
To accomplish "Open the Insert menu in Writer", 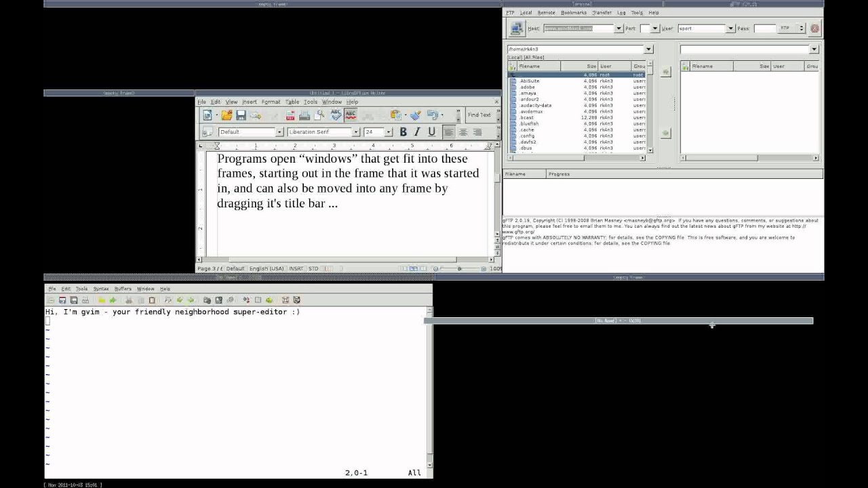I will click(250, 102).
